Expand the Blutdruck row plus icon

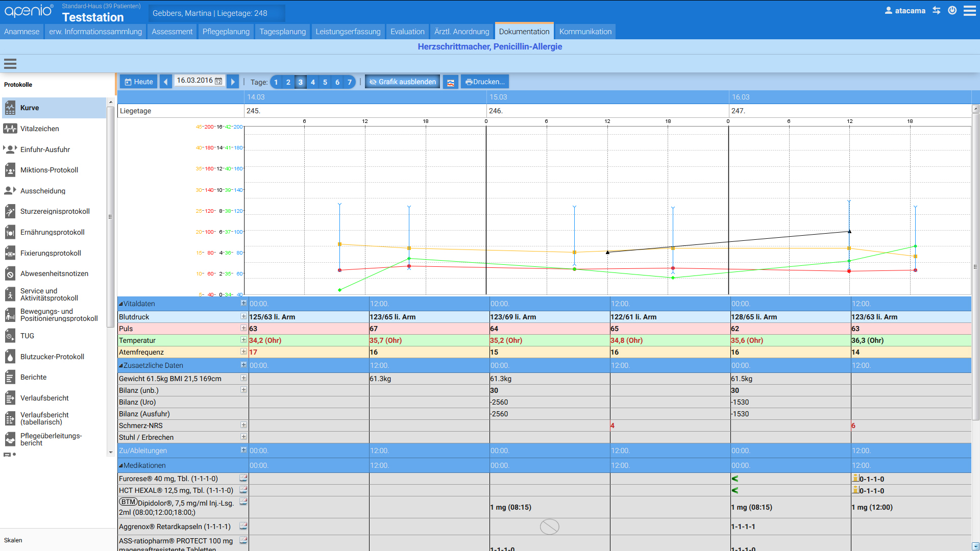pos(243,316)
